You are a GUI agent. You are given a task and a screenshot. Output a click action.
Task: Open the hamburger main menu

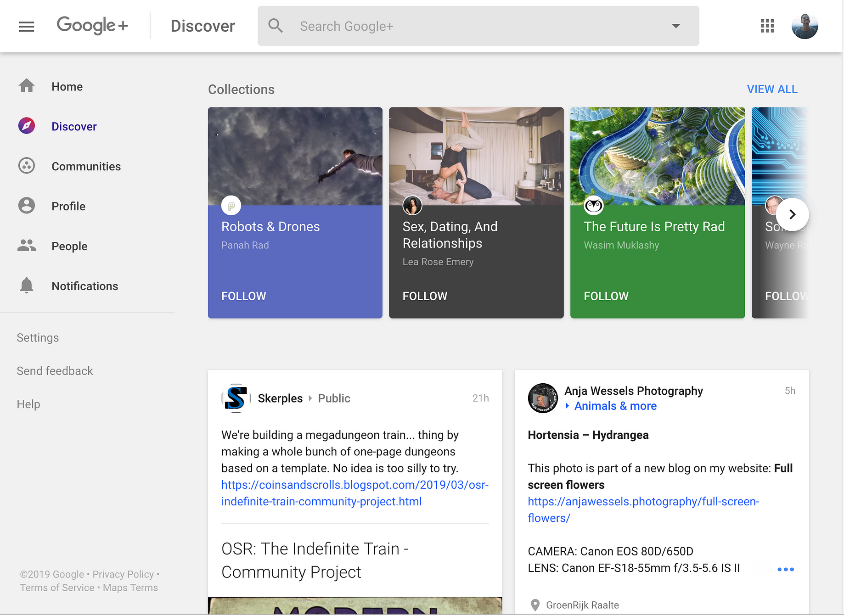coord(27,26)
